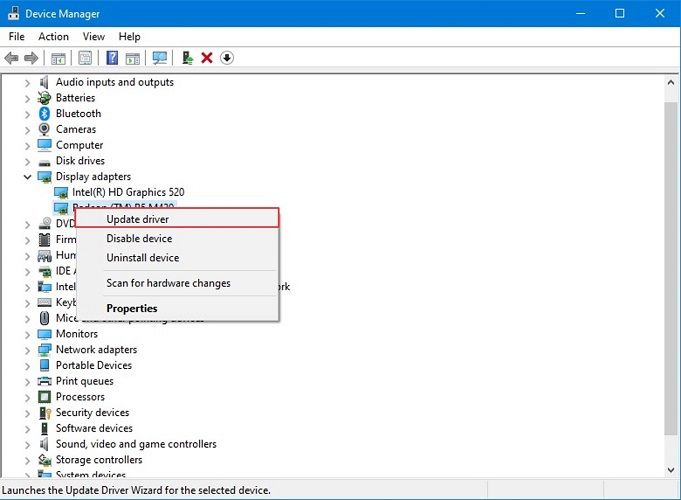The height and width of the screenshot is (500, 681).
Task: Select the Portable Devices tree label
Action: point(94,365)
